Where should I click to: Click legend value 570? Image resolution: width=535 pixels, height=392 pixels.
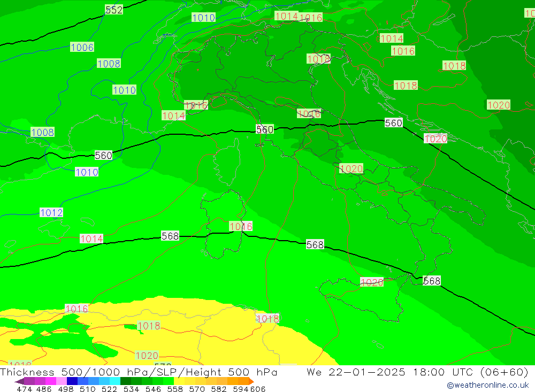(196, 389)
